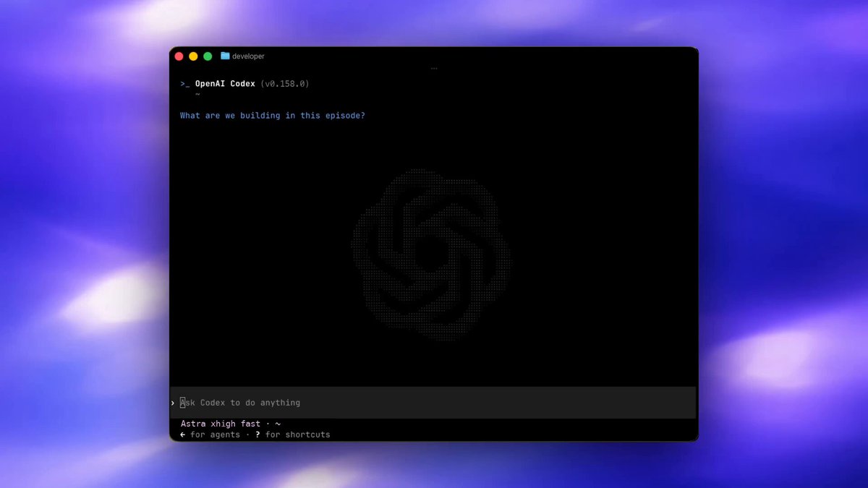868x488 pixels.
Task: Click the "? for shortcuts" hint
Action: pyautogui.click(x=292, y=435)
